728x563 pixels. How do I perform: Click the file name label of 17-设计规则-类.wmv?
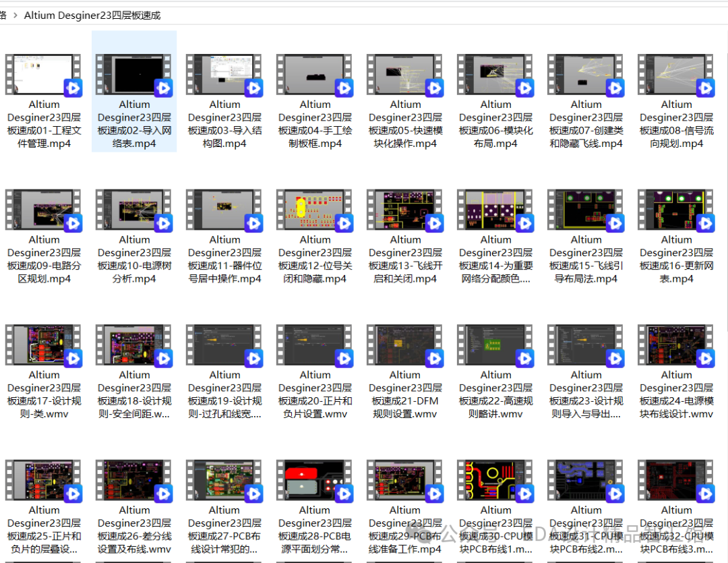coord(44,394)
